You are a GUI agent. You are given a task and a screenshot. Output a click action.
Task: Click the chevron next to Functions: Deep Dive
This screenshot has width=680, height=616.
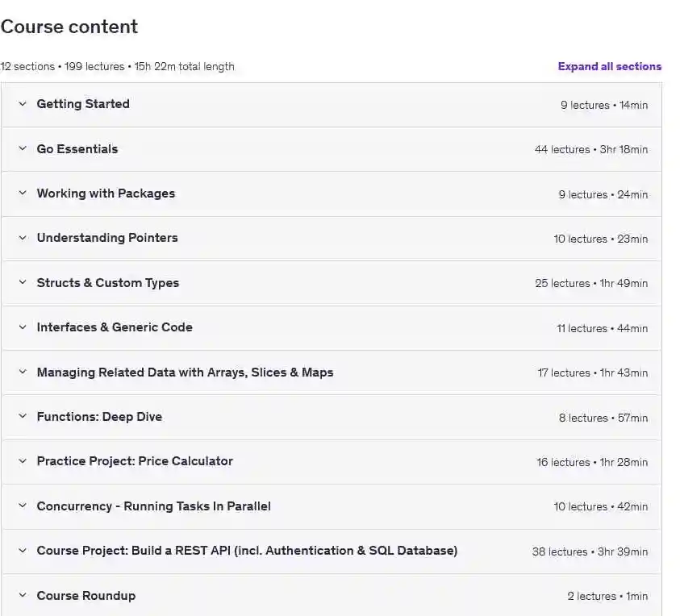click(23, 417)
